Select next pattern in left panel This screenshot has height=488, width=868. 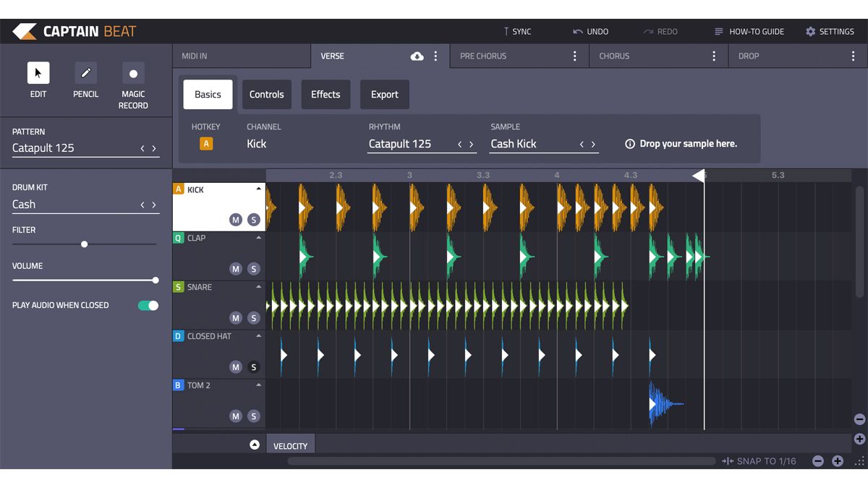[x=154, y=148]
